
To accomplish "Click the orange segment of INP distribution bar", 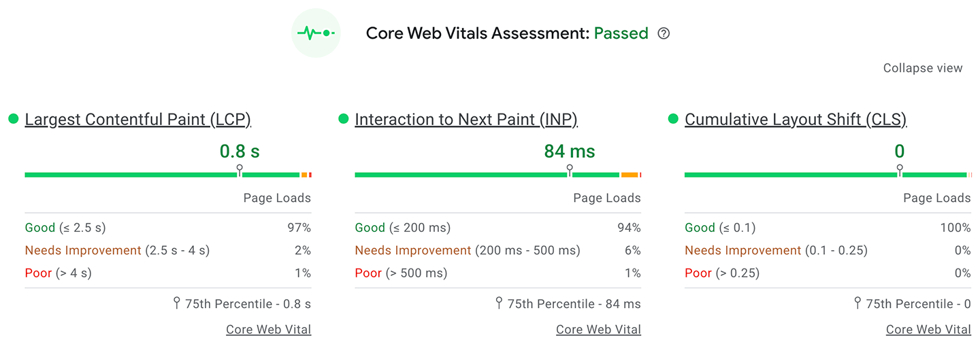I will [630, 175].
